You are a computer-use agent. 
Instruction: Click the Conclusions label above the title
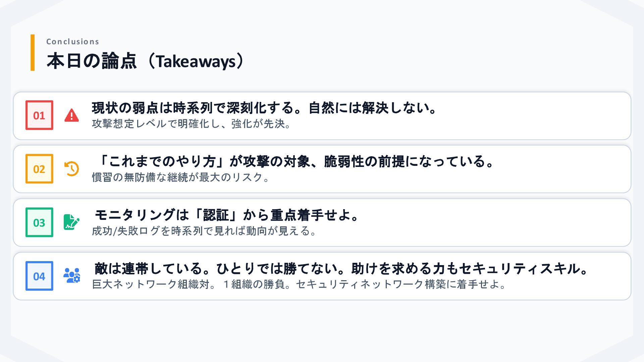[x=72, y=42]
